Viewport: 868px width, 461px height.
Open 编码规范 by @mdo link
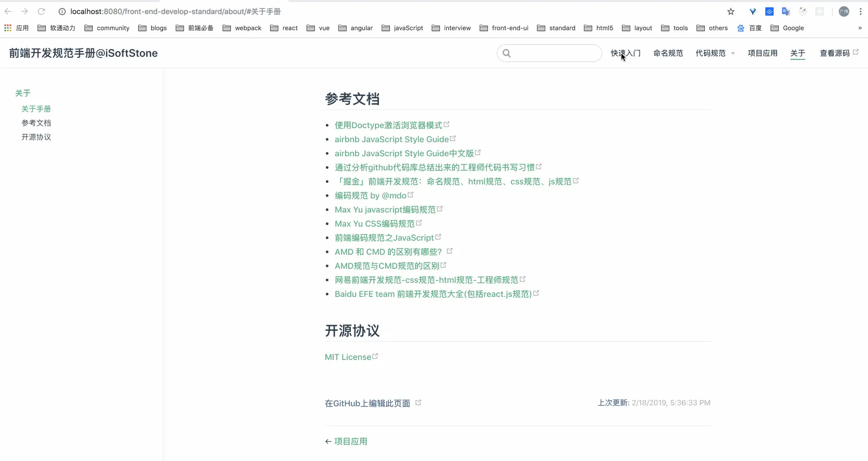(x=374, y=195)
